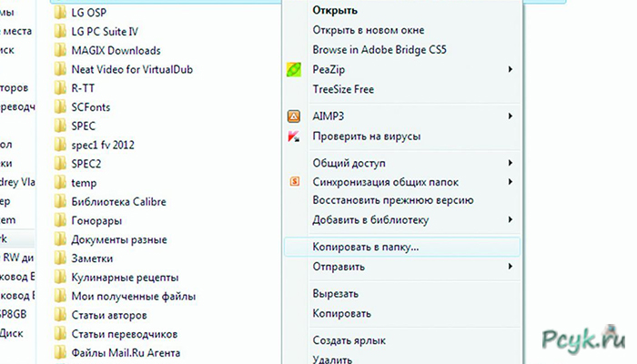Click the folder name spec1 fv 2012

pyautogui.click(x=103, y=145)
